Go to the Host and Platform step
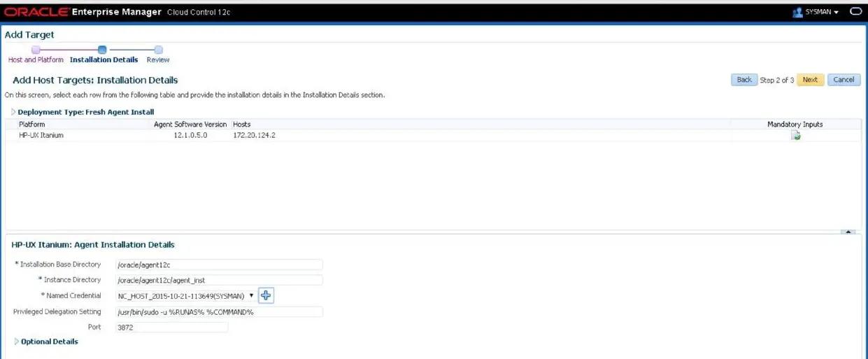The width and height of the screenshot is (868, 359). [x=36, y=59]
